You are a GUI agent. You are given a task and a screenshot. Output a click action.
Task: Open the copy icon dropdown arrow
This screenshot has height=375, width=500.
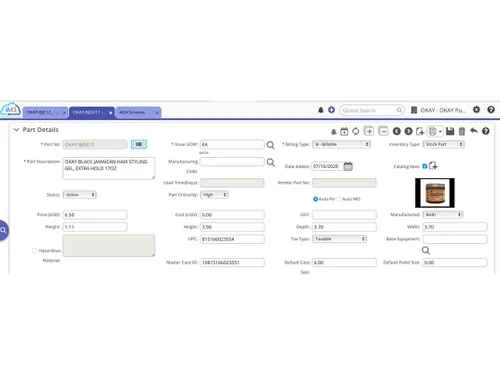440,132
